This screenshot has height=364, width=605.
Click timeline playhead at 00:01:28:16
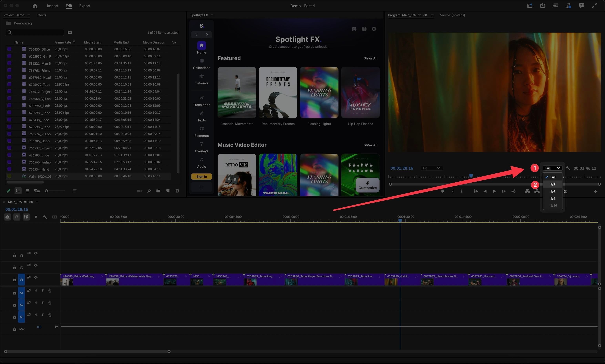coord(400,220)
